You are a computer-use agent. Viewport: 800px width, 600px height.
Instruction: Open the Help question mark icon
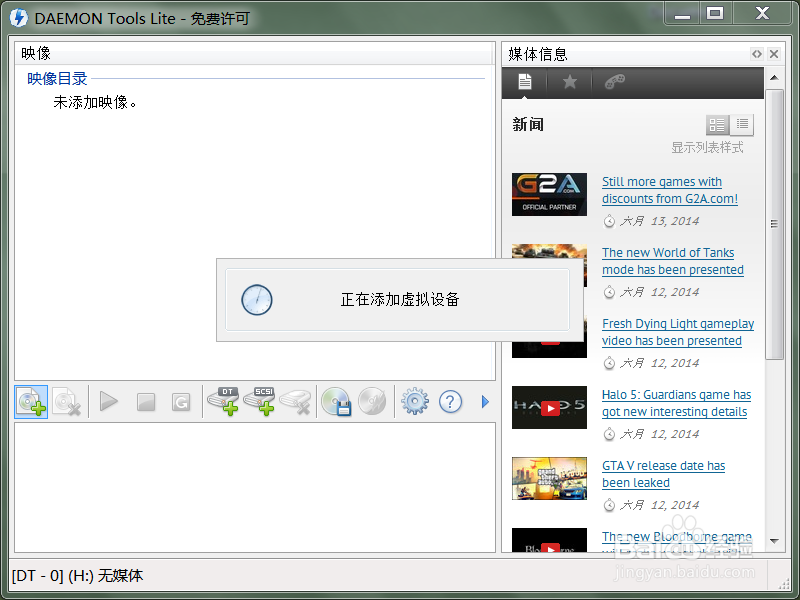451,402
